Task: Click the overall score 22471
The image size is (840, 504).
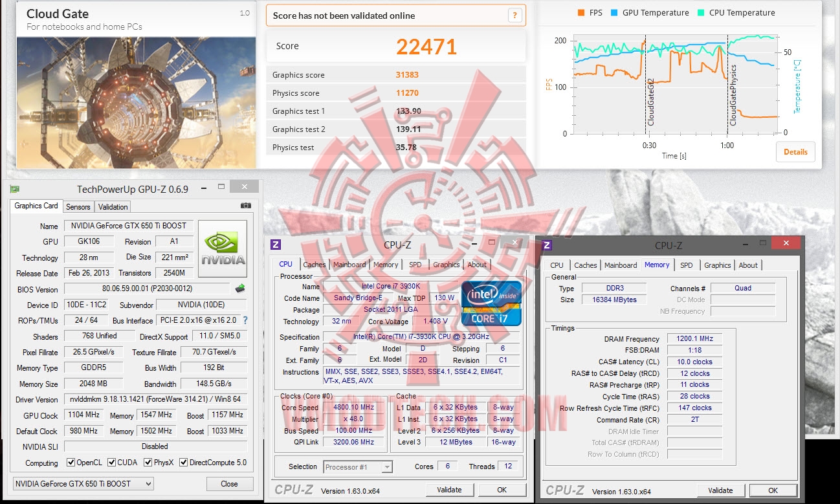Action: tap(426, 47)
